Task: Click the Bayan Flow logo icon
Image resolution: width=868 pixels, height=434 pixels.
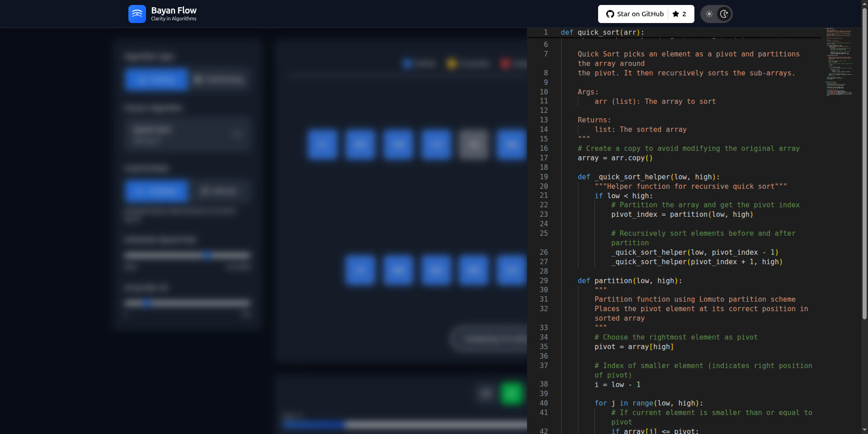Action: pos(137,14)
